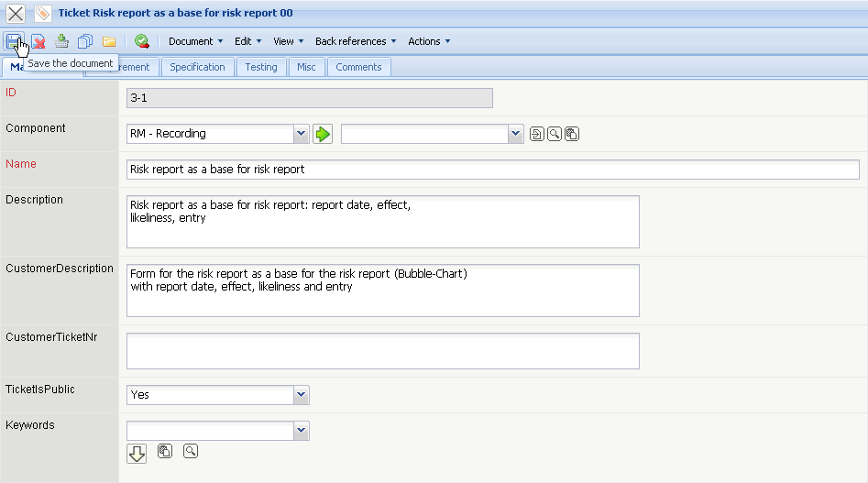
Task: Switch to the Specification tab
Action: [197, 67]
